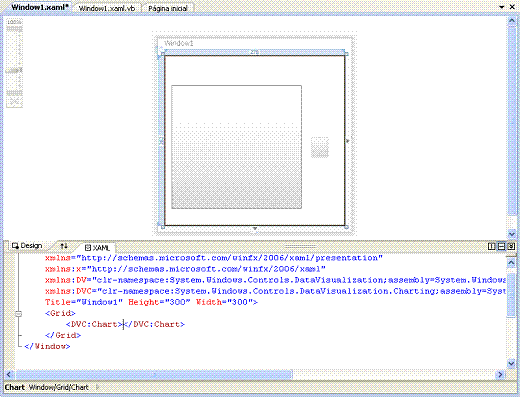
Task: Click the xmlns:DVC namespace declaration
Action: click(275, 291)
